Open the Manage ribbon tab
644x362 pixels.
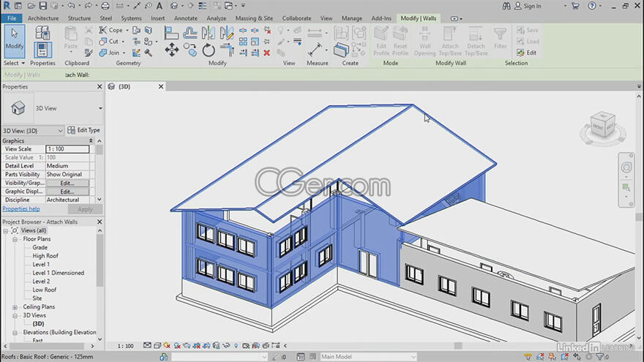[x=352, y=18]
